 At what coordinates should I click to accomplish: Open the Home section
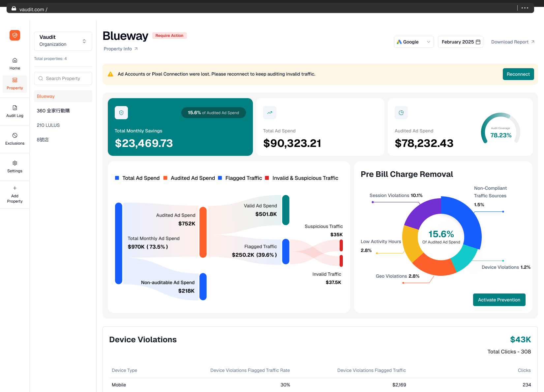click(15, 64)
